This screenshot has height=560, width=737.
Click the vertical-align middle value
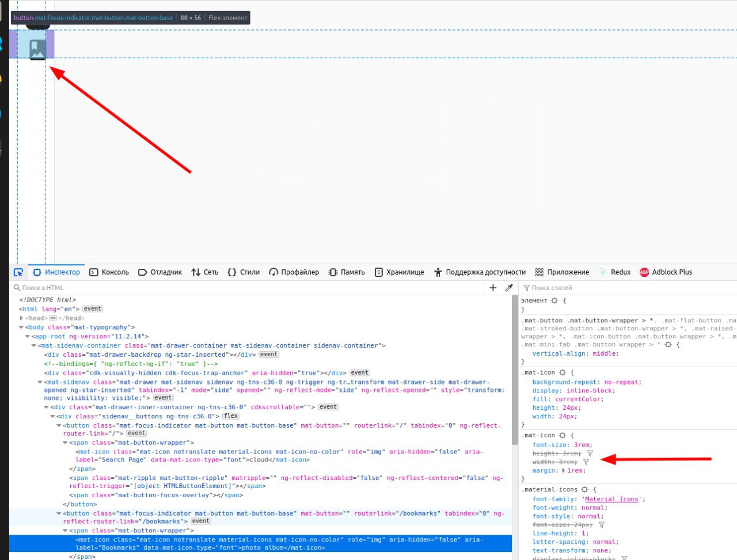[x=604, y=354]
